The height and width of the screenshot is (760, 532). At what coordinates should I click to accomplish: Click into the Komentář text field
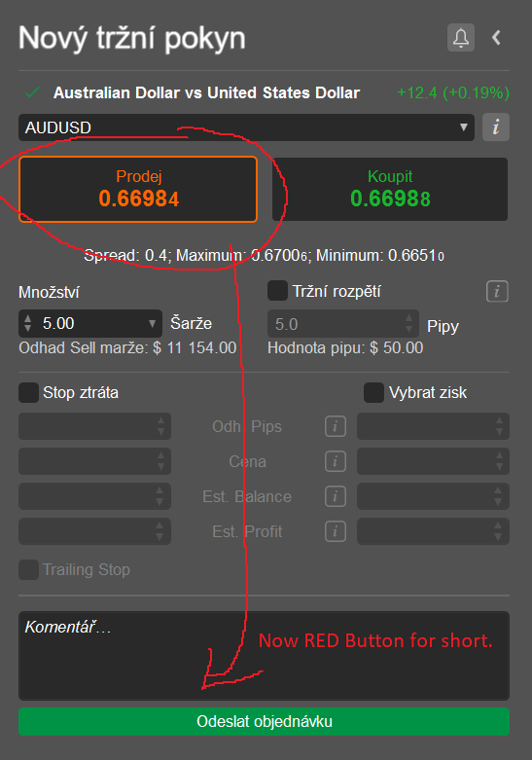point(265,656)
